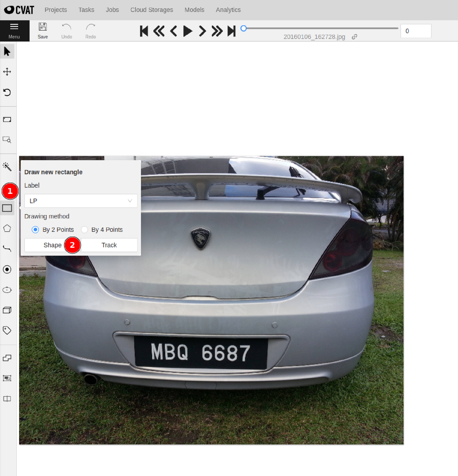Open the AI tools magic wand
458x476 pixels.
point(7,167)
